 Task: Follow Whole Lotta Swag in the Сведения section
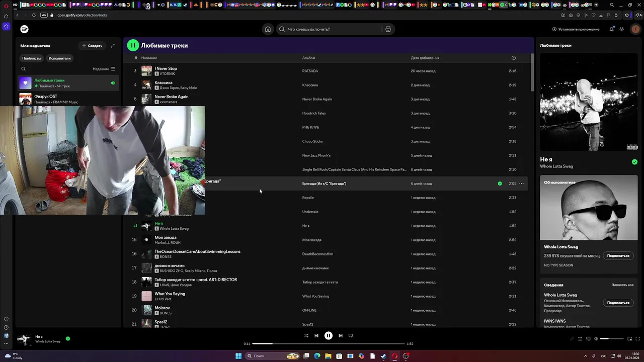pos(618,303)
